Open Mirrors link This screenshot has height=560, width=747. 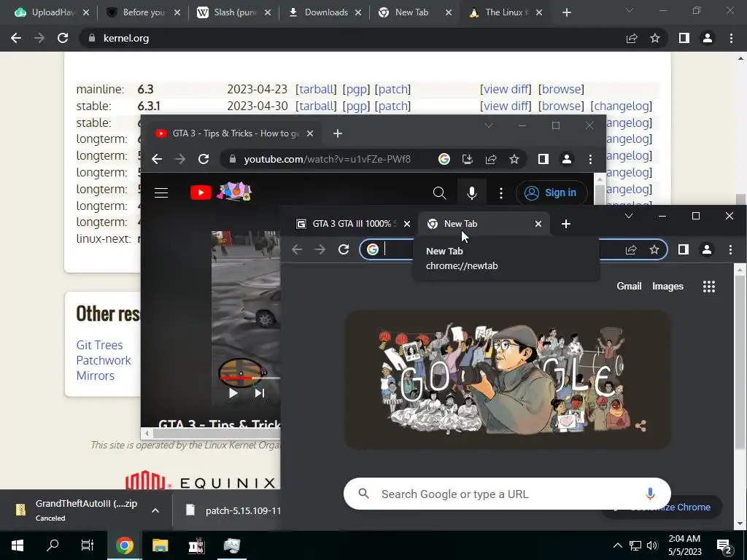(x=96, y=376)
